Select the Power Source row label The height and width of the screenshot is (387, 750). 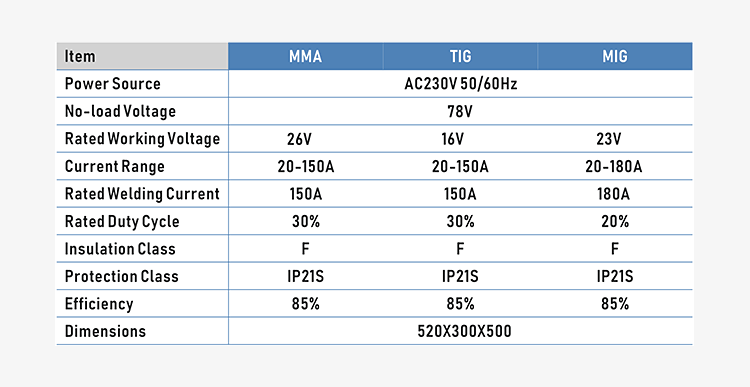[112, 84]
